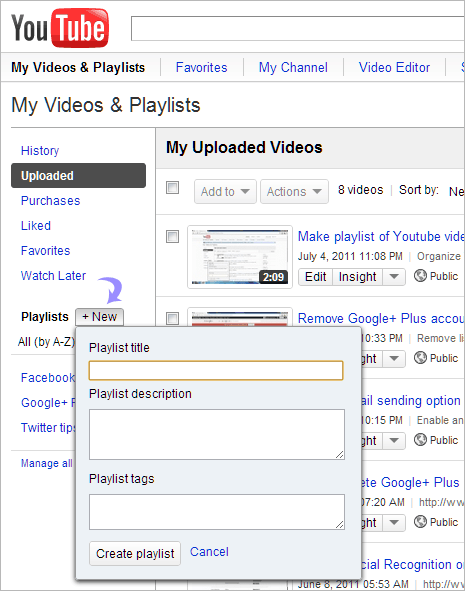
Task: Focus the Playlist description box
Action: point(217,435)
